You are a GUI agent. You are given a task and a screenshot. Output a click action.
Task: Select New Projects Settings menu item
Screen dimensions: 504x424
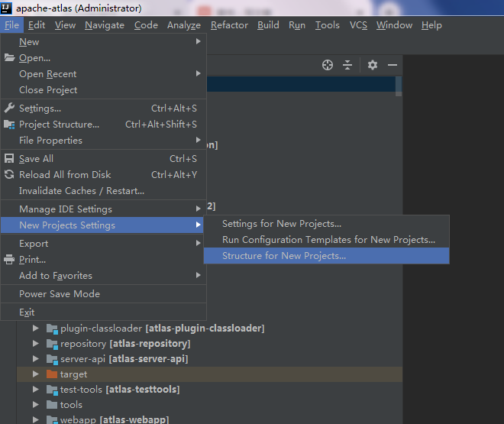pyautogui.click(x=103, y=225)
